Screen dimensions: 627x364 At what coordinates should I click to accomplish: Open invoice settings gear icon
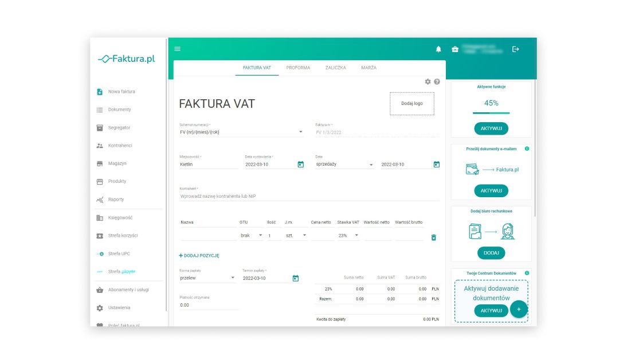click(428, 81)
